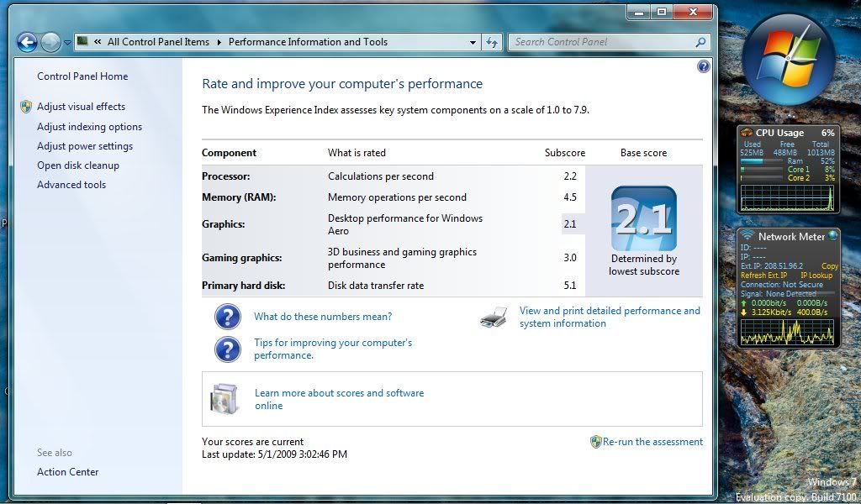The width and height of the screenshot is (861, 504).
Task: Click the Forward navigation arrow
Action: point(50,42)
